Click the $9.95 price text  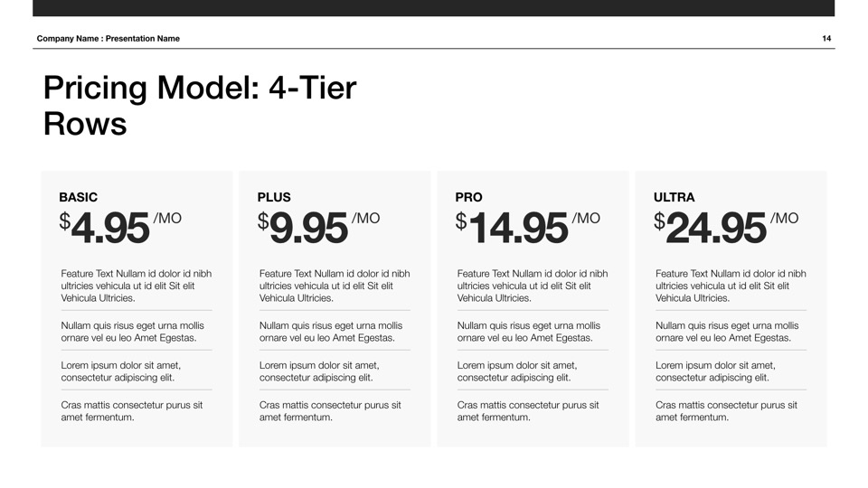pos(303,228)
